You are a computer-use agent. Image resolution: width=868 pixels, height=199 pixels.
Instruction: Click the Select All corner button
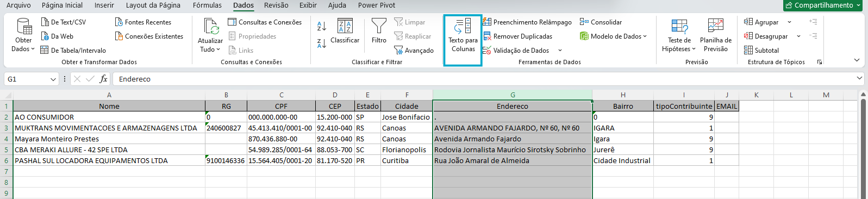tap(7, 95)
